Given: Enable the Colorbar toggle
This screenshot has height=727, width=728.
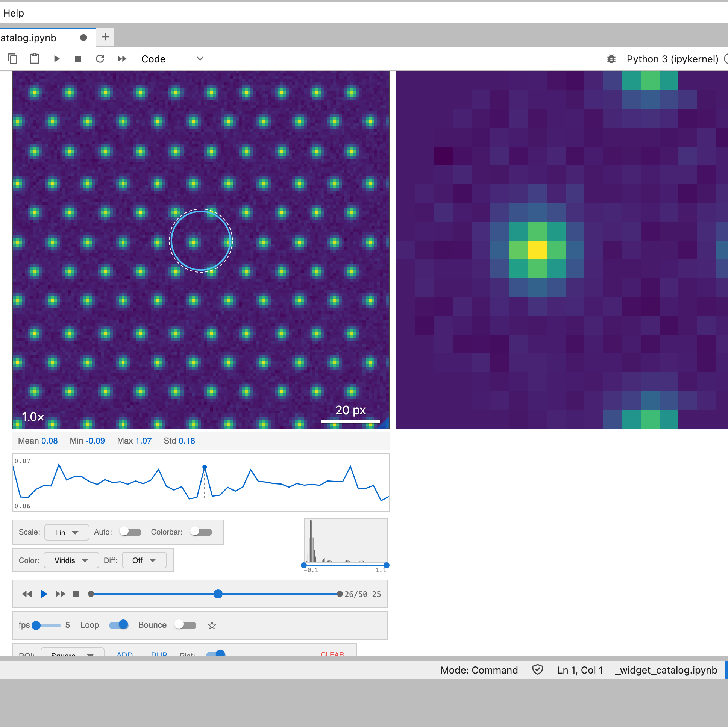Looking at the screenshot, I should tap(201, 532).
